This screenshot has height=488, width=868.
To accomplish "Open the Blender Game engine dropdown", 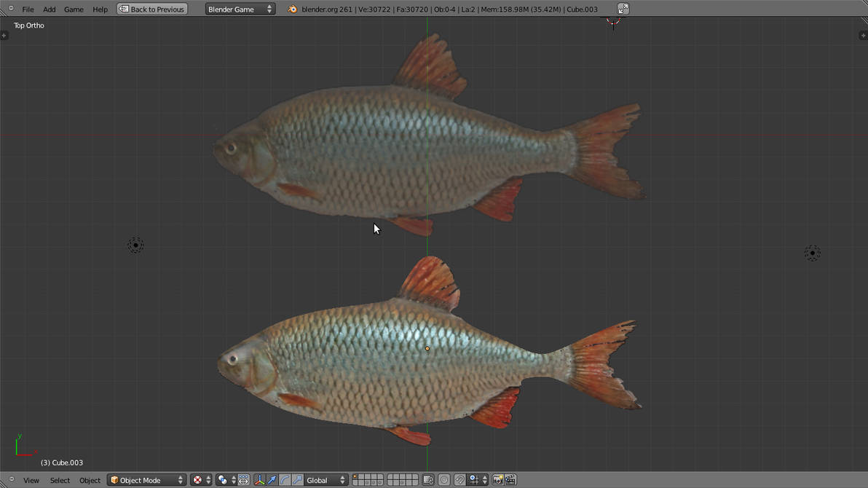I will tap(240, 9).
